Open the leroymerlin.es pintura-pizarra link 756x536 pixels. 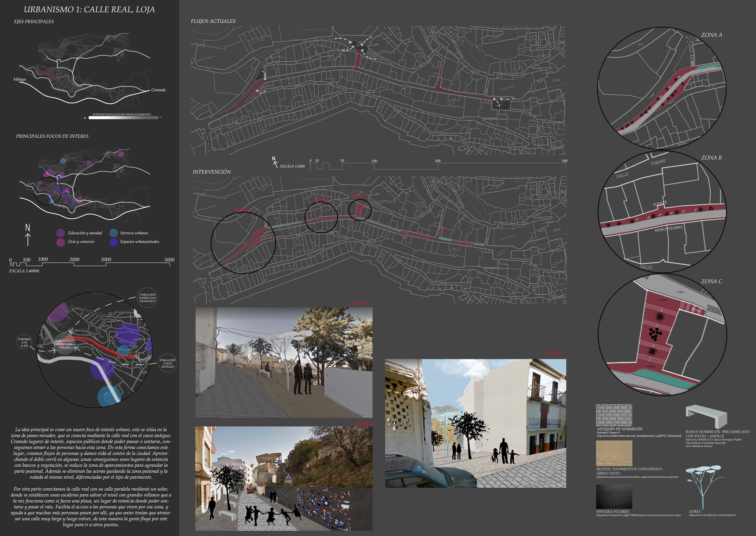pos(638,515)
